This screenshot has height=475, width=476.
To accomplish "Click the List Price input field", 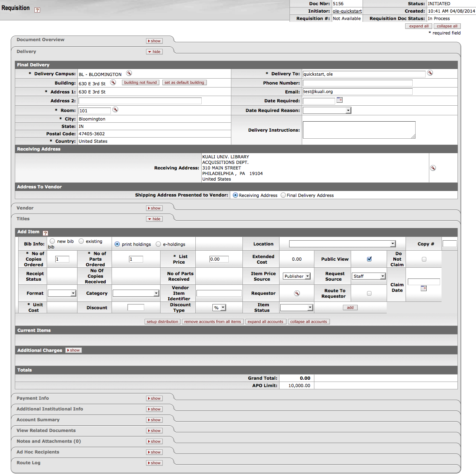I will tap(219, 259).
